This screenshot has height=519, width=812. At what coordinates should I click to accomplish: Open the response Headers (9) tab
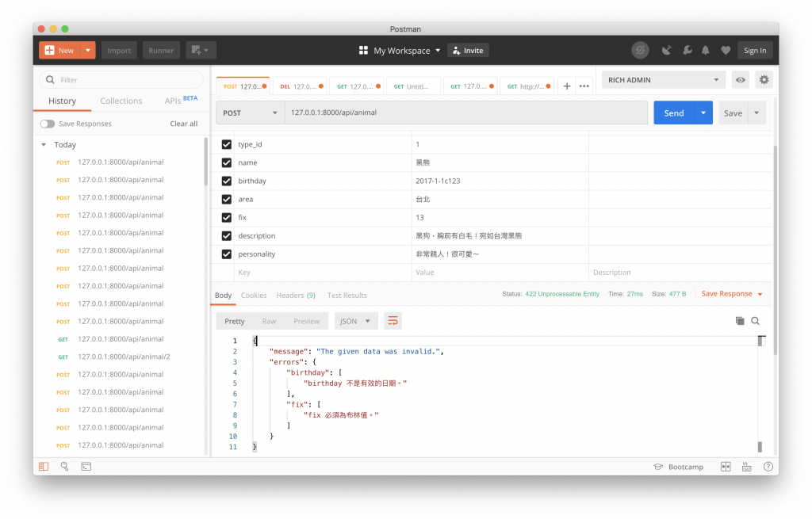point(296,296)
